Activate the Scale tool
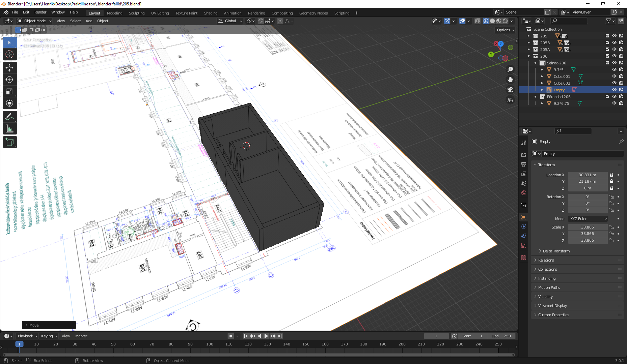The width and height of the screenshot is (627, 364). coord(9,91)
